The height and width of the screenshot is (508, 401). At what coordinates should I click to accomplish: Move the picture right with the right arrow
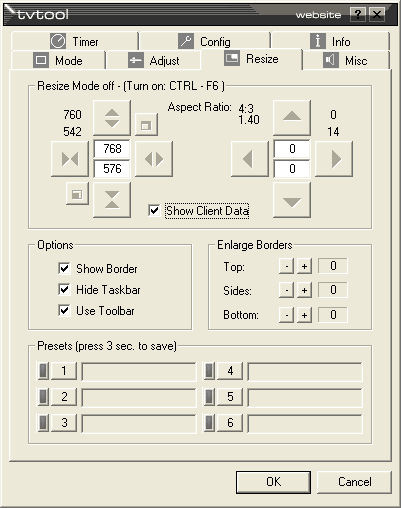tap(334, 159)
